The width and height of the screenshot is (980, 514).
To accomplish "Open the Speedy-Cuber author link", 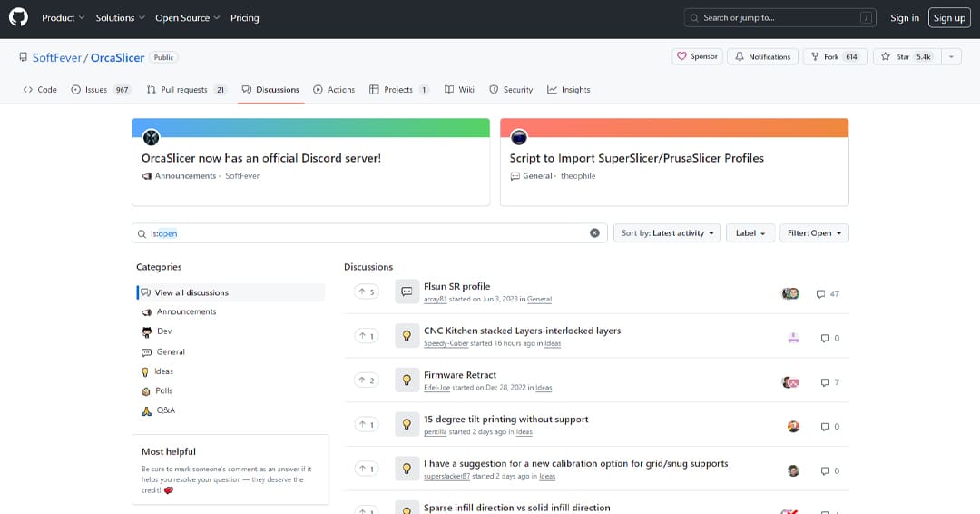I will pyautogui.click(x=446, y=344).
